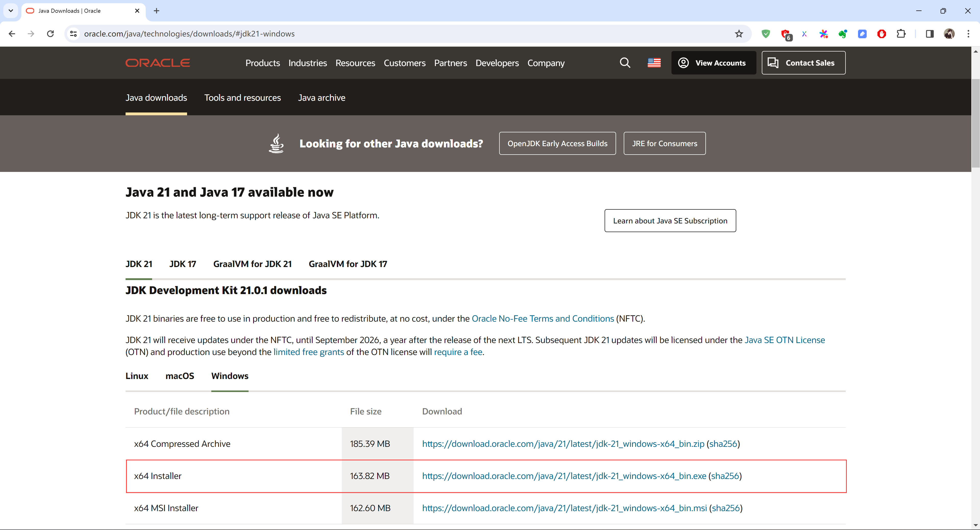This screenshot has width=980, height=530.
Task: Click the small X-shaped extension icon
Action: click(804, 34)
